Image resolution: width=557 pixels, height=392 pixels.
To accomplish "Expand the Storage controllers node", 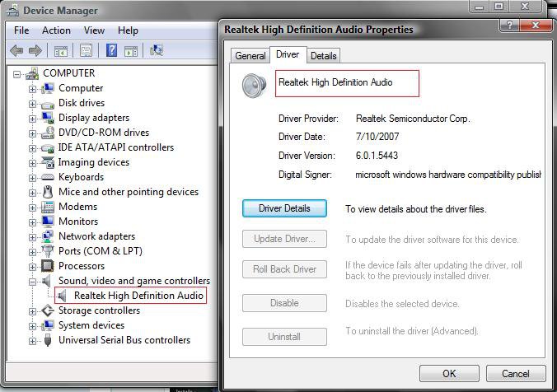I will pyautogui.click(x=32, y=311).
